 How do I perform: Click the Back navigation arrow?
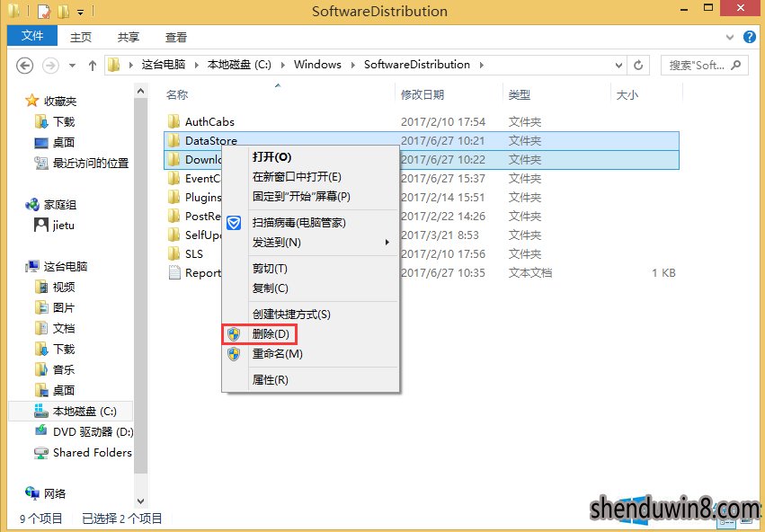[25, 65]
